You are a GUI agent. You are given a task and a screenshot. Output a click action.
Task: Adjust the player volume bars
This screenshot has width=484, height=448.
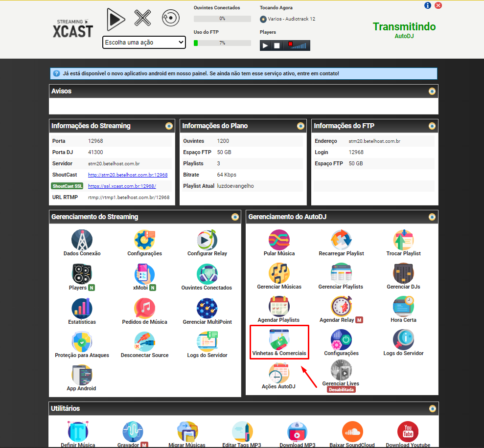300,45
